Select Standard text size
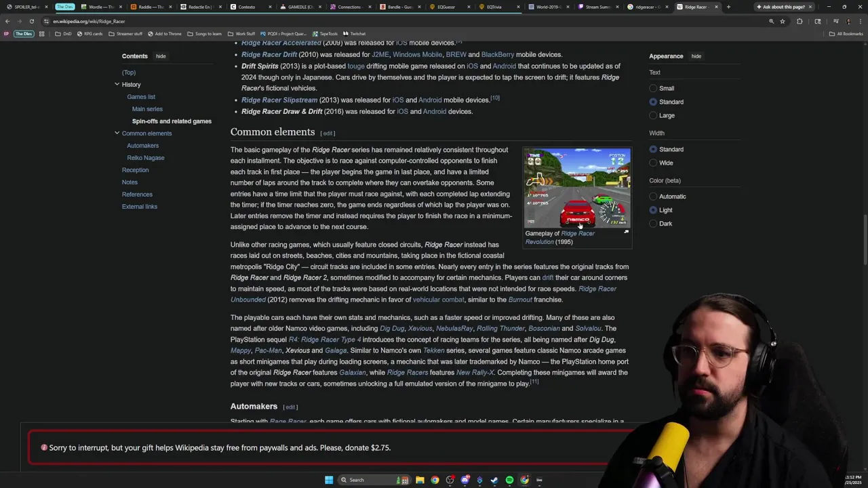 pos(653,102)
